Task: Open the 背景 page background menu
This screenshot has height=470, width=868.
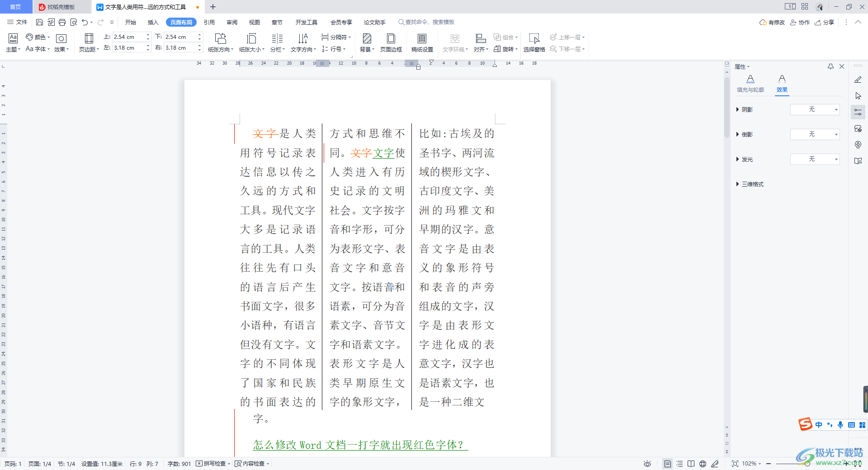Action: (367, 43)
